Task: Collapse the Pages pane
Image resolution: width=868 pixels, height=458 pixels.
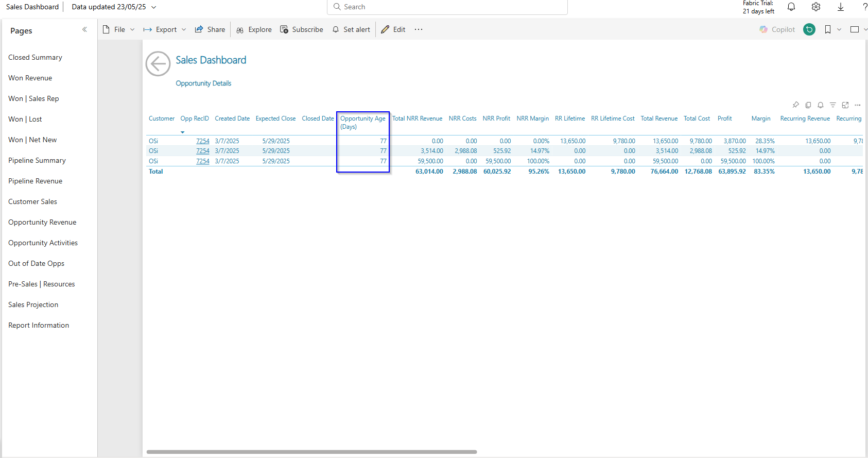Action: pos(84,30)
